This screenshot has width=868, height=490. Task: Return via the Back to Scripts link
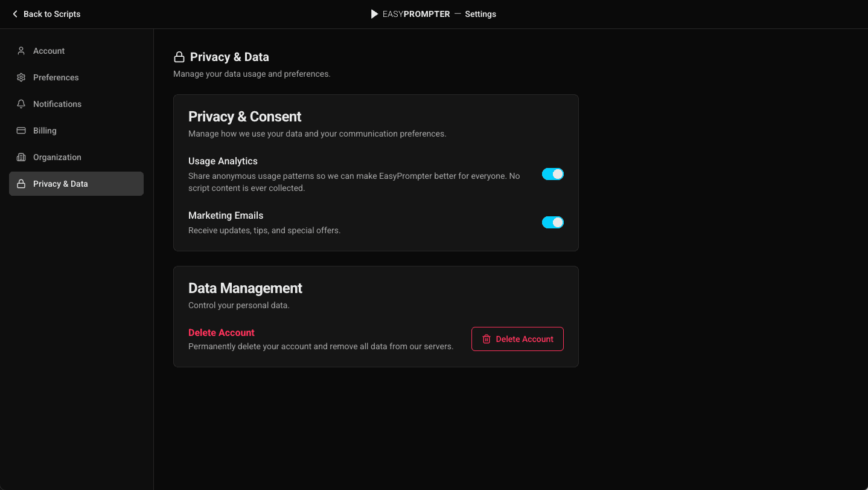point(51,14)
